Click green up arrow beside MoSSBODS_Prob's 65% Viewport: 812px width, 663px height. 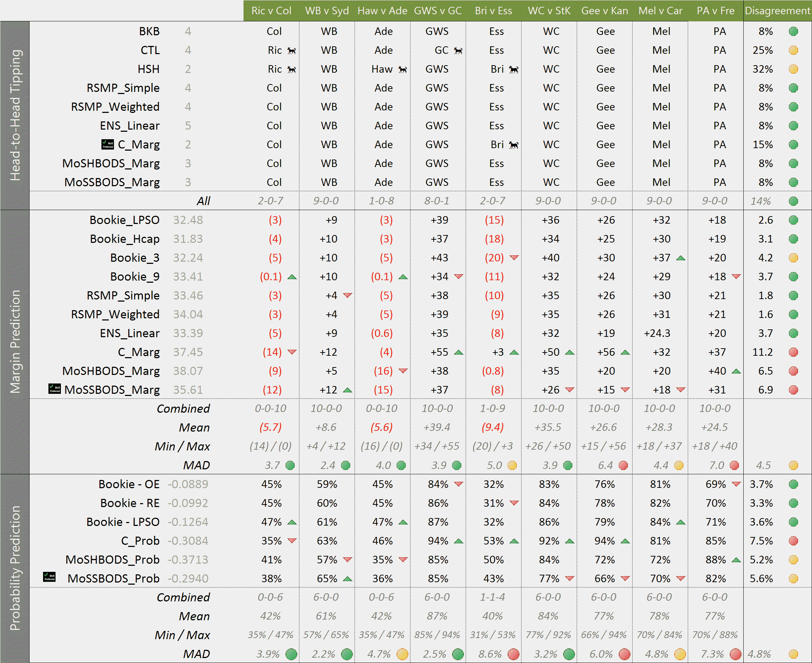coord(347,579)
